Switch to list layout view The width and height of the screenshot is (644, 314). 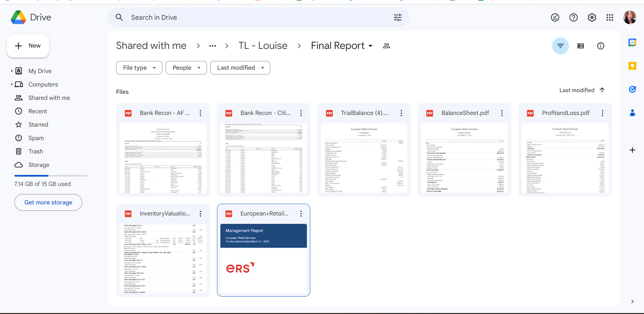[x=581, y=46]
